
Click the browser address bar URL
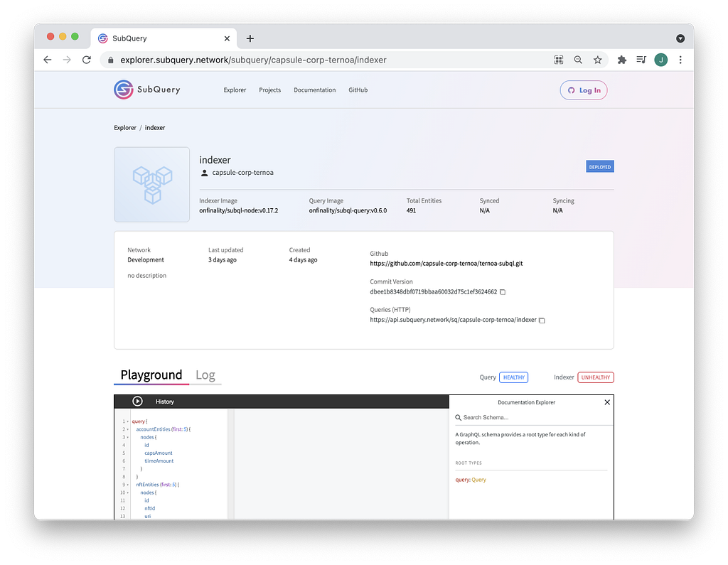[253, 60]
